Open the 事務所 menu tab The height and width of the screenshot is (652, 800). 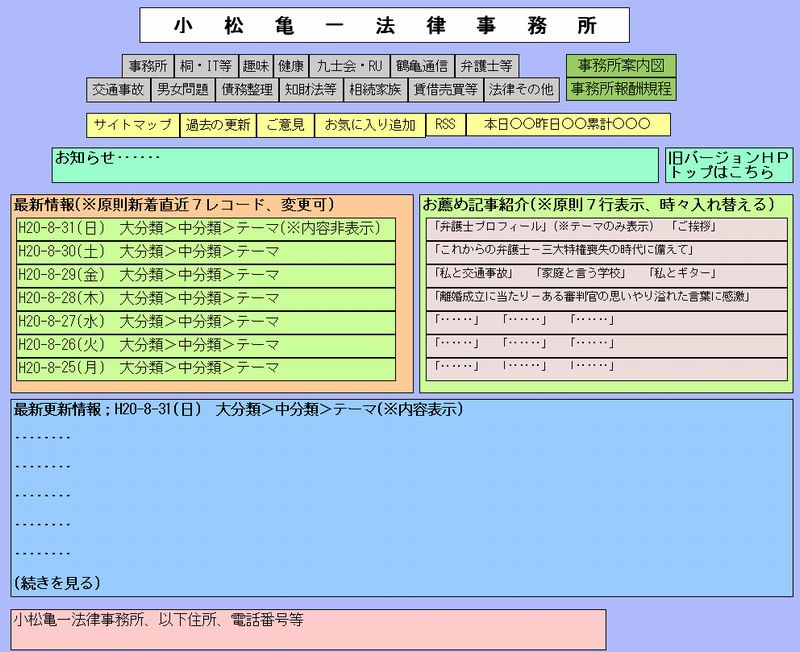pyautogui.click(x=147, y=66)
